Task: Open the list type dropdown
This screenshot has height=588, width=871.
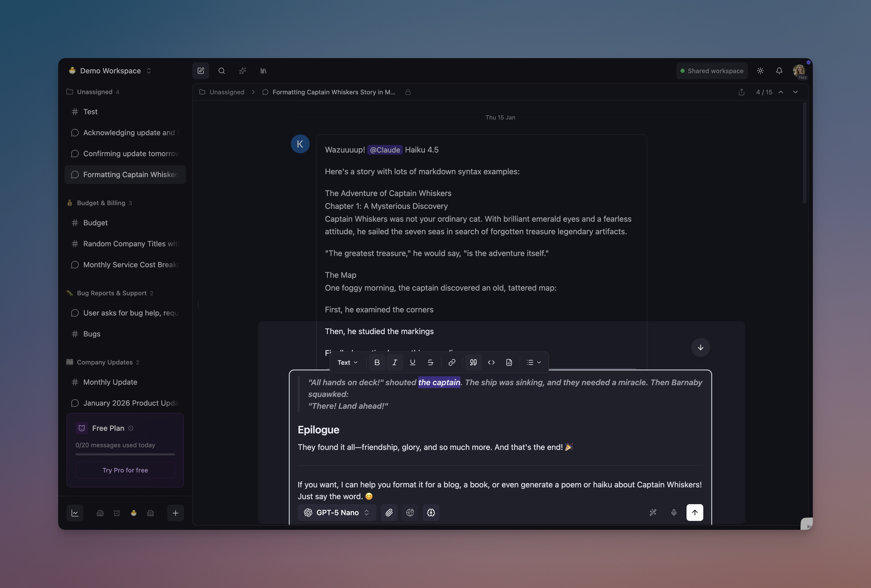Action: [x=534, y=362]
